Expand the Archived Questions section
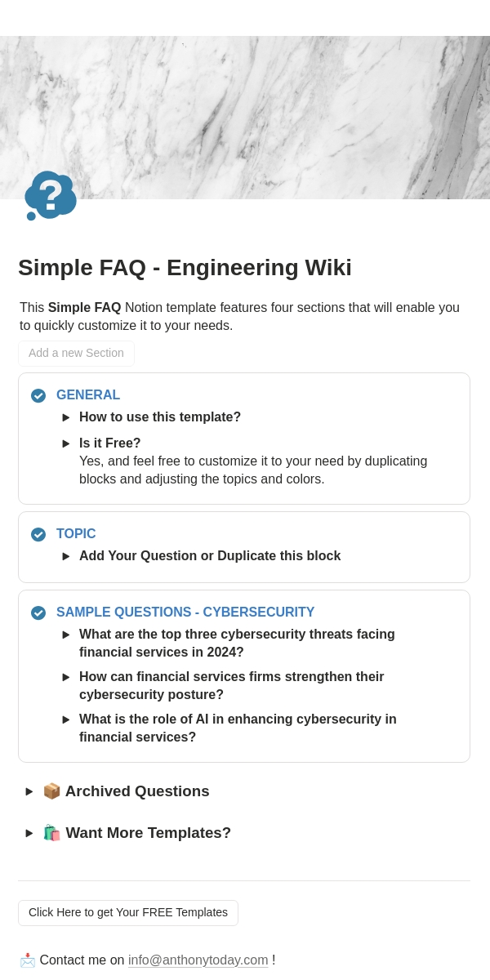 click(x=29, y=791)
